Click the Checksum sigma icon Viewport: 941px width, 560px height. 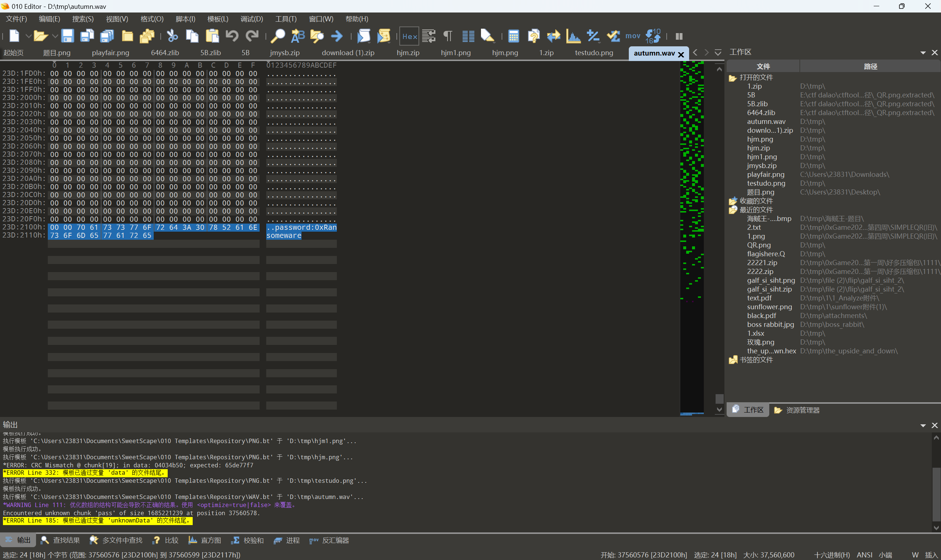(613, 36)
